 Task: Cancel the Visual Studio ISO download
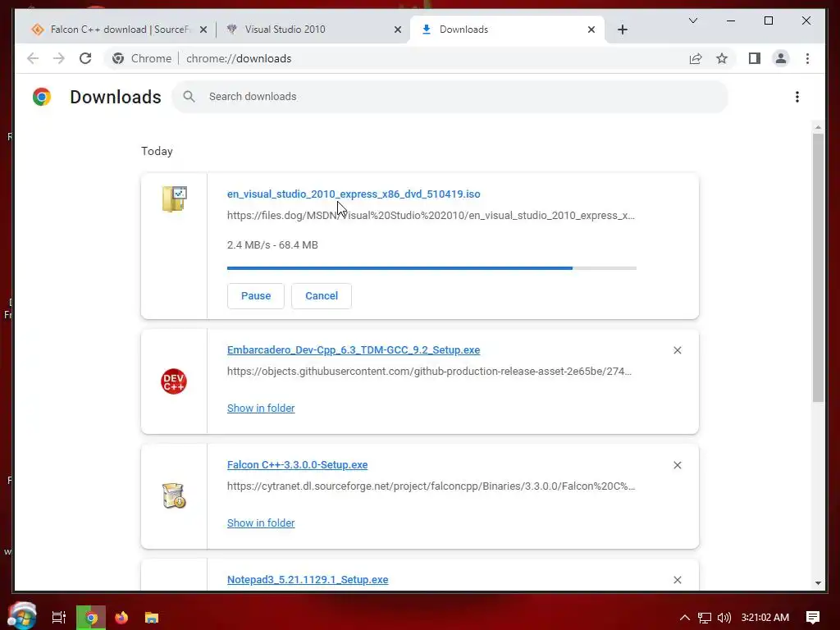[x=322, y=295]
